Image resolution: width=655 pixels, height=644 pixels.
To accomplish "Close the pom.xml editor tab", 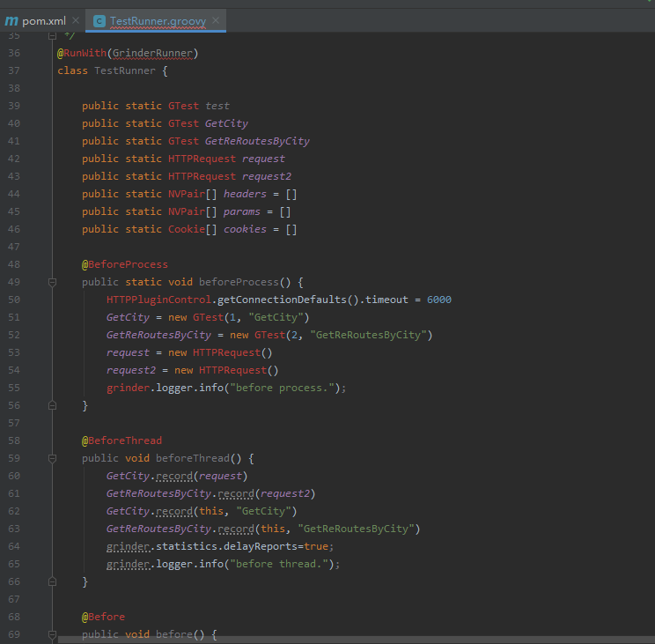I will tap(76, 20).
